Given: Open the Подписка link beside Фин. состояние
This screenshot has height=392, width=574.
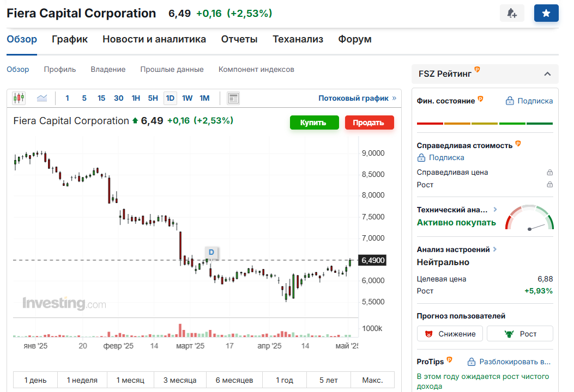Looking at the screenshot, I should [529, 101].
